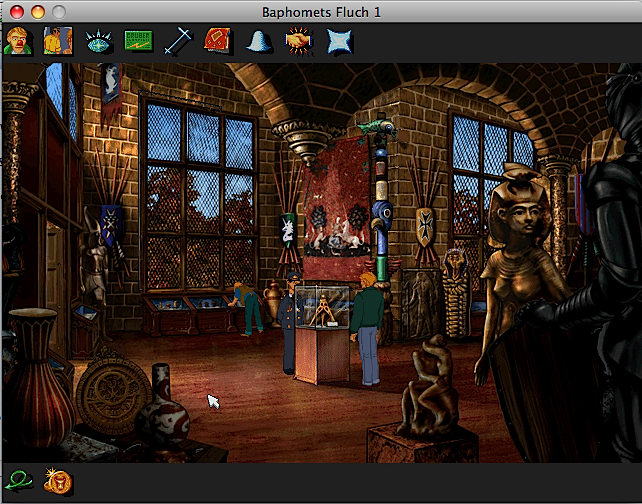642x504 pixels.
Task: Pick the green rope loop icon
Action: [x=18, y=482]
